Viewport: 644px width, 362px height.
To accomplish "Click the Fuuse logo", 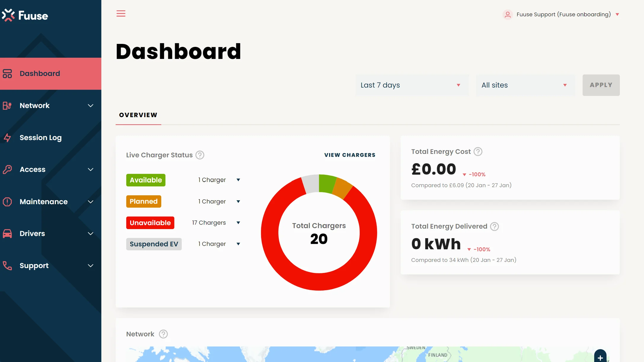I will click(x=25, y=15).
